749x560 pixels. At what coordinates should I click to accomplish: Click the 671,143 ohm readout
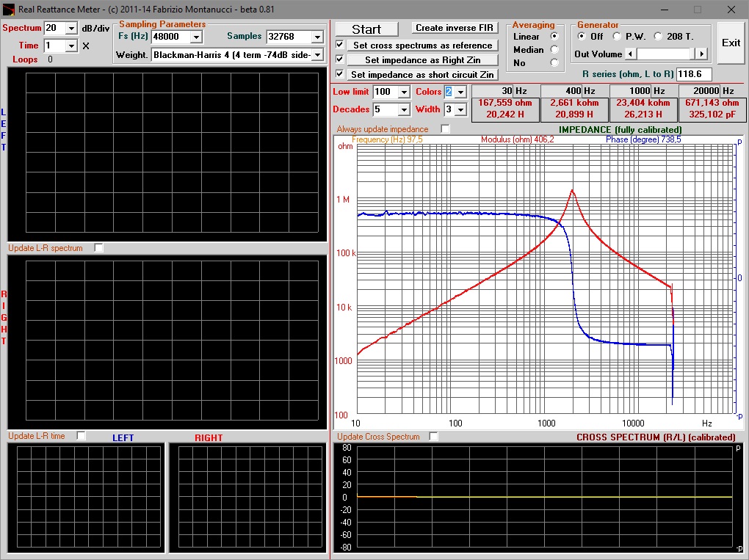pos(712,103)
